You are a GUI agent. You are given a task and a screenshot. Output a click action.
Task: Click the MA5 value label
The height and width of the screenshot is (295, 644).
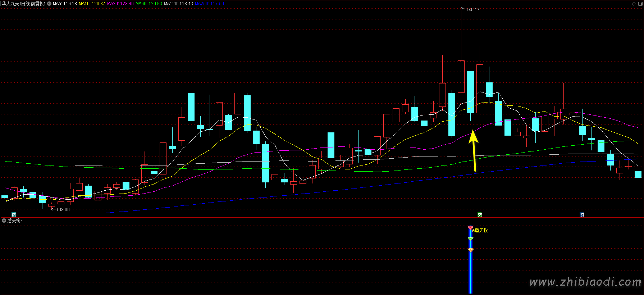tap(65, 4)
